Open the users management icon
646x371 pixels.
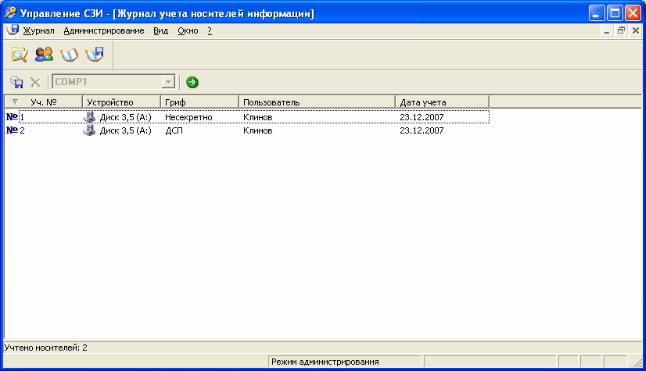pyautogui.click(x=44, y=55)
